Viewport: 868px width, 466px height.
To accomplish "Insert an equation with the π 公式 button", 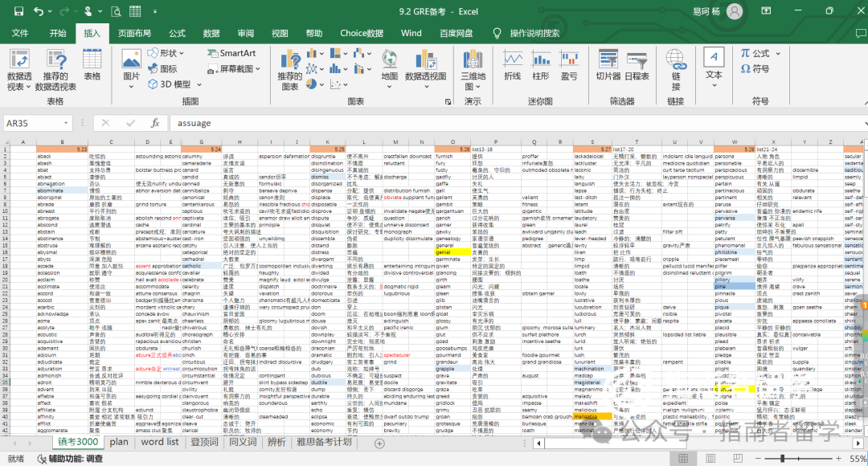I will click(x=759, y=53).
